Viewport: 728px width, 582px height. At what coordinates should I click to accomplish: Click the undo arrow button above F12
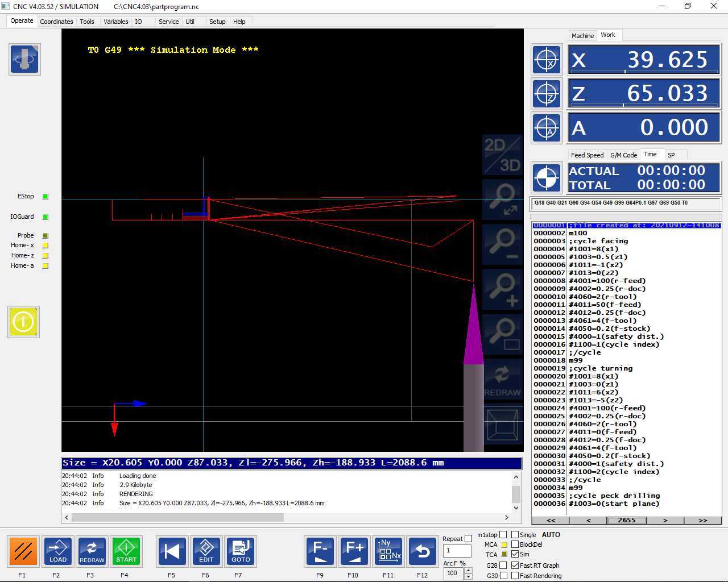point(423,551)
